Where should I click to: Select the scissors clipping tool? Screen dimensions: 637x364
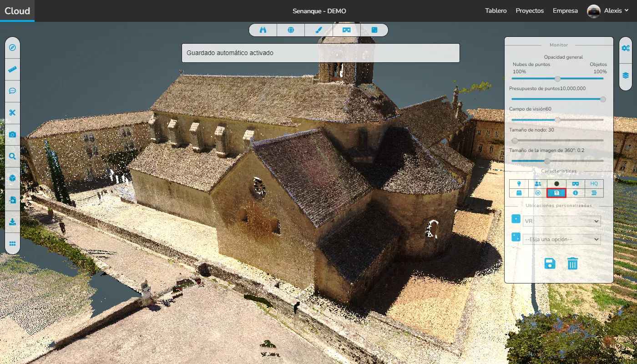point(12,113)
